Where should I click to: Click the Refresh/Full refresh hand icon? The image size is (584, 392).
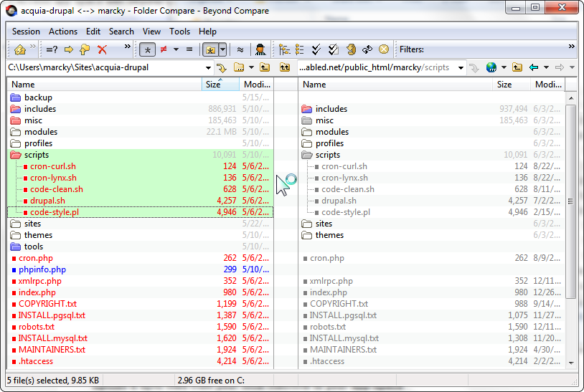[351, 49]
